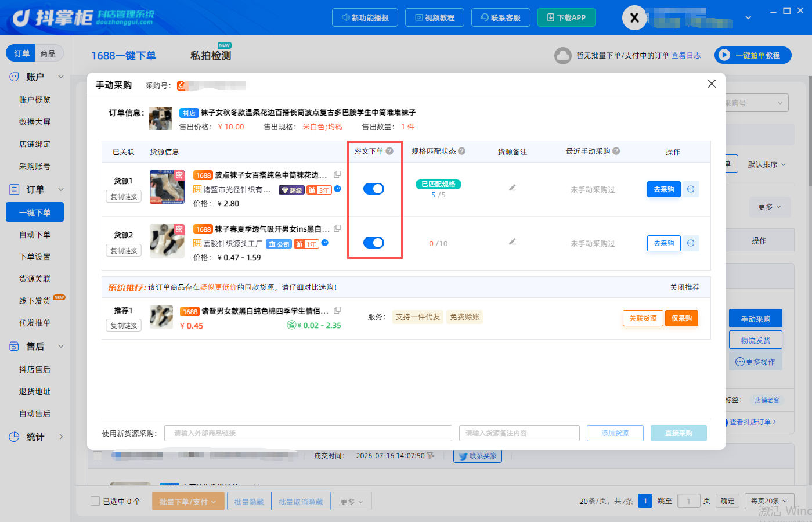
Task: Open the user account dropdown arrow
Action: [748, 18]
